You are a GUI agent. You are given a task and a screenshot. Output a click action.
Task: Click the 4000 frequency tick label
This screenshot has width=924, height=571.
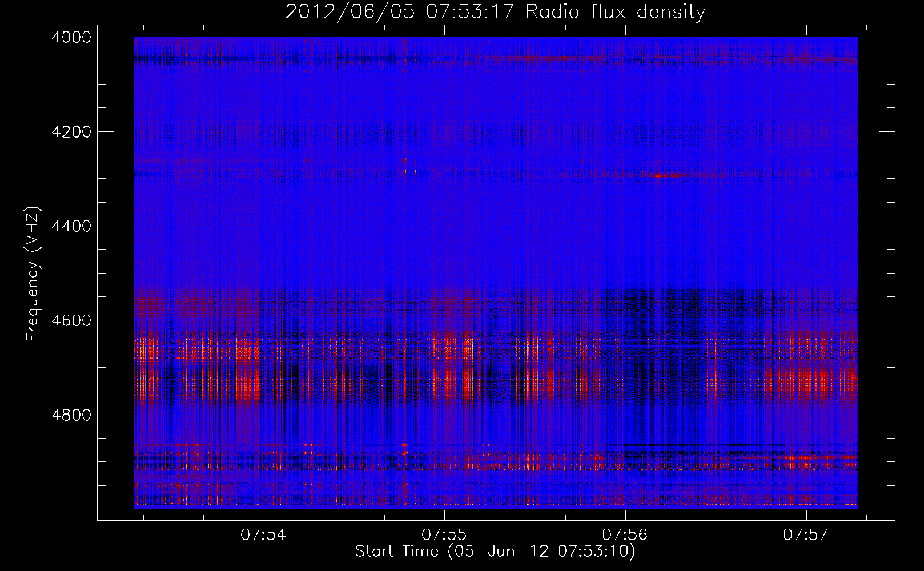tap(71, 37)
